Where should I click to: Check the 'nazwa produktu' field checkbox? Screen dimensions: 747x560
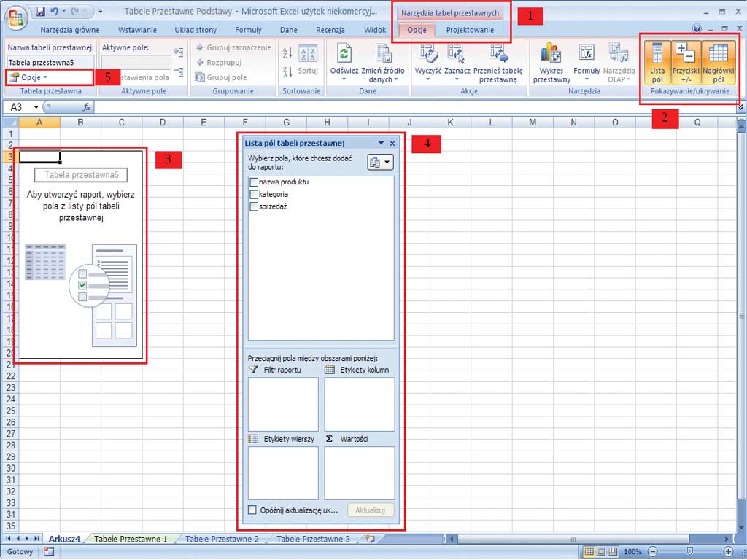pyautogui.click(x=254, y=182)
